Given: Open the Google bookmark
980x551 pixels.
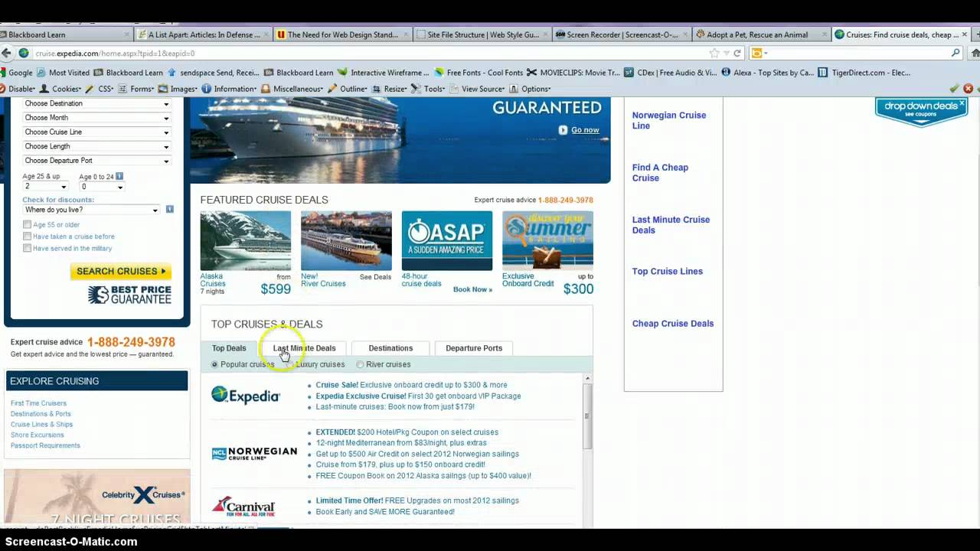Looking at the screenshot, I should click(16, 73).
